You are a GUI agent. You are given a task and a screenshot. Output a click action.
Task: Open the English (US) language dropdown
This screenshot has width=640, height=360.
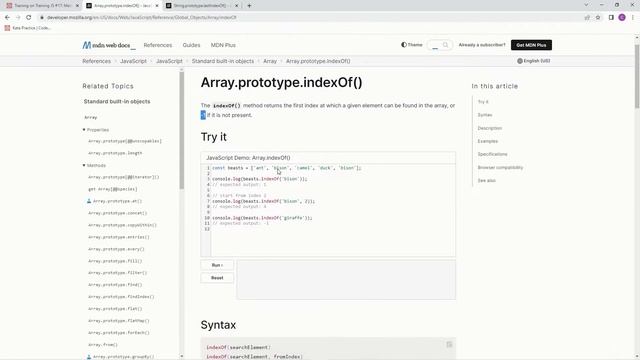tap(533, 61)
